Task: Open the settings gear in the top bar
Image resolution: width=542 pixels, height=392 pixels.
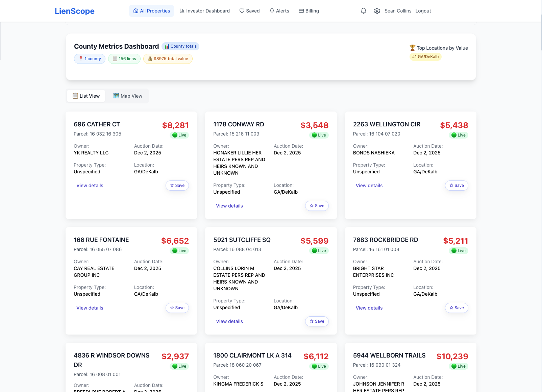Action: (x=377, y=10)
